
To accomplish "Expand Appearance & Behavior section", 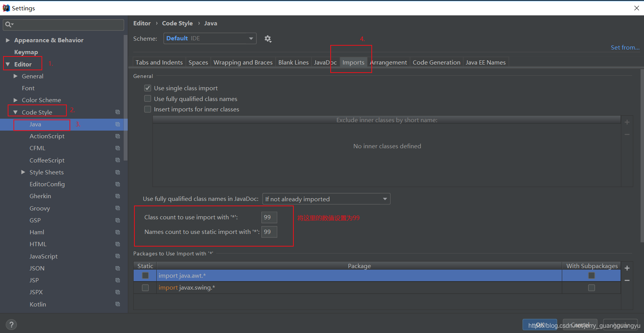I will coord(8,40).
